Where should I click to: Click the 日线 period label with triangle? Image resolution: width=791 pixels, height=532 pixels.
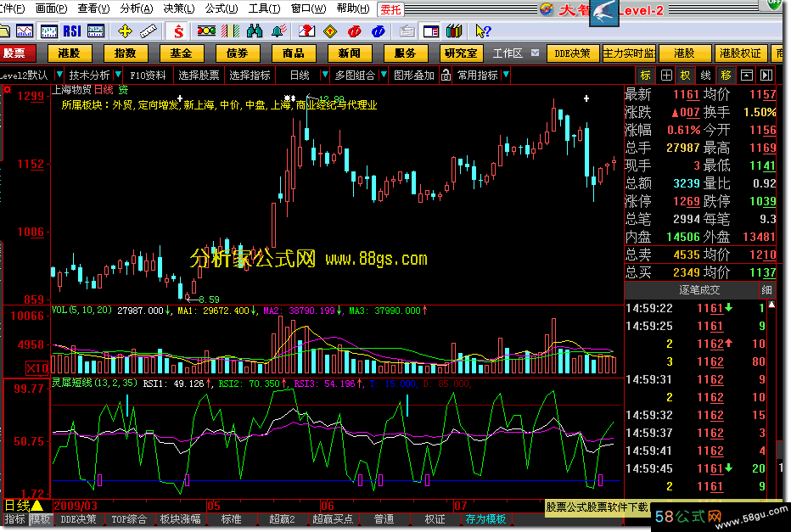(x=23, y=506)
